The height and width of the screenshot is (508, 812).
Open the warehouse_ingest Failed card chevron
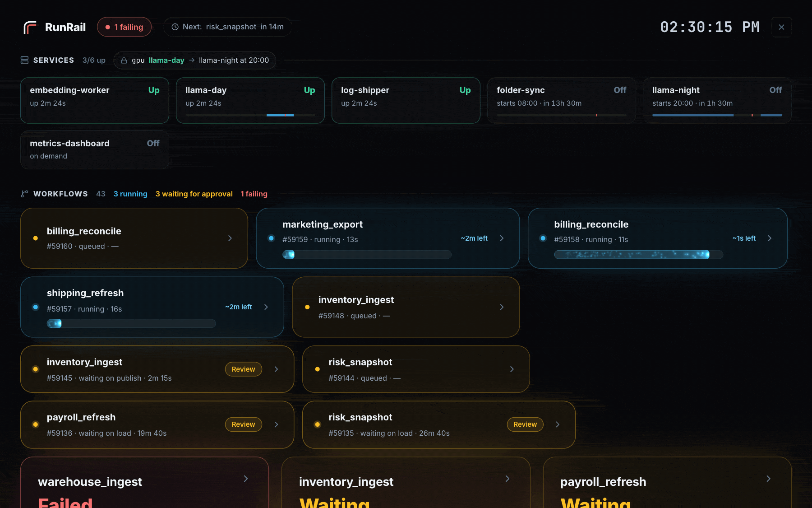[x=246, y=479]
